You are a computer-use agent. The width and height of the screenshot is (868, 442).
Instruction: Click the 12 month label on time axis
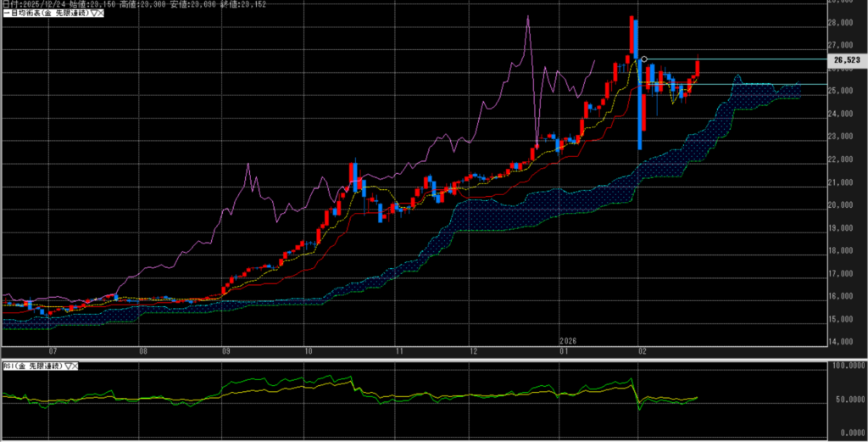click(x=475, y=350)
